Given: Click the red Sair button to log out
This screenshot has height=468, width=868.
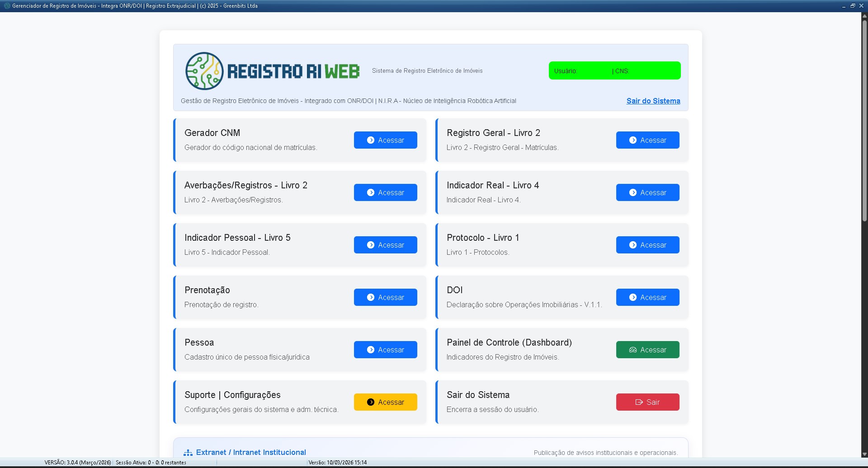Looking at the screenshot, I should point(647,402).
